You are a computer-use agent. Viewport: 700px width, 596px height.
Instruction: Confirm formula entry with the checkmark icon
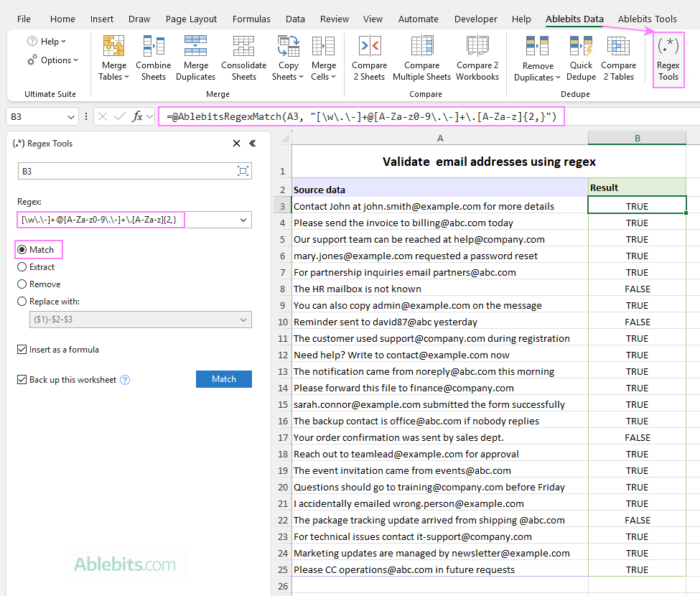[x=120, y=116]
